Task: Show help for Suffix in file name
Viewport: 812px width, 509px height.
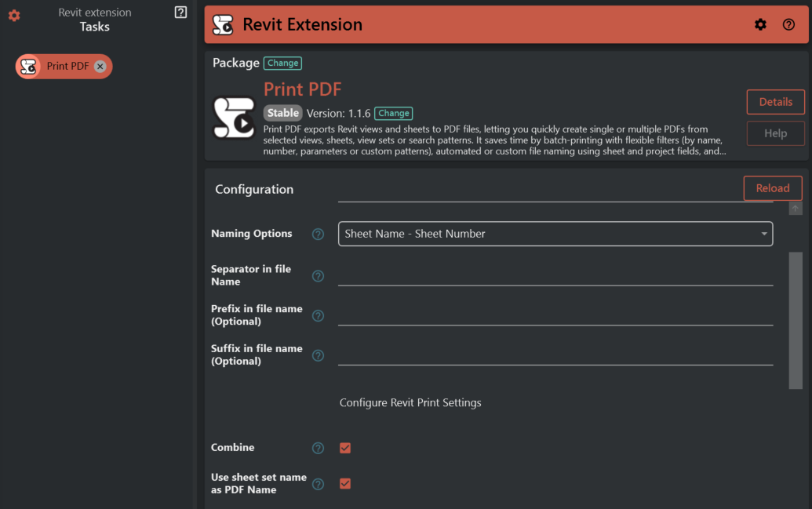Action: (318, 355)
